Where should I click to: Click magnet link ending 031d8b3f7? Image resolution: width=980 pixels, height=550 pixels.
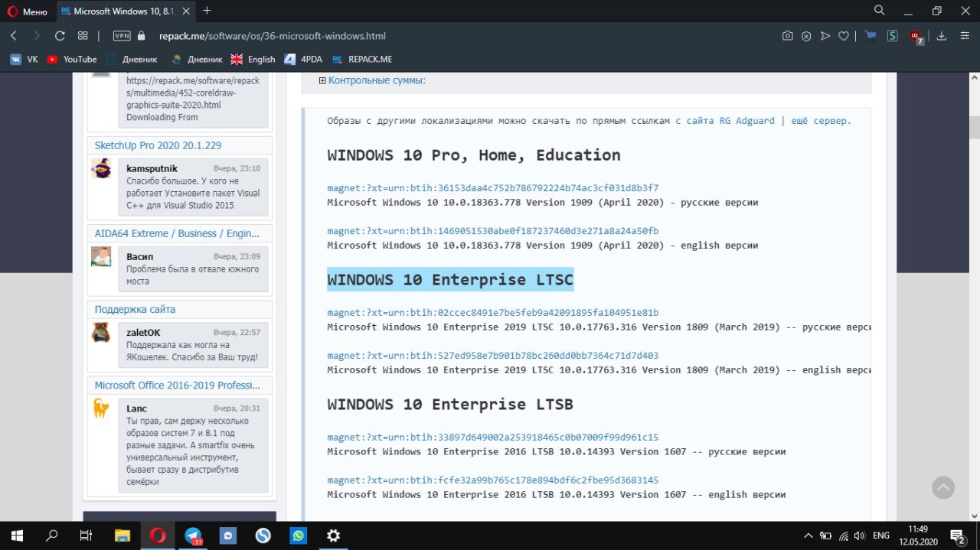[x=492, y=188]
